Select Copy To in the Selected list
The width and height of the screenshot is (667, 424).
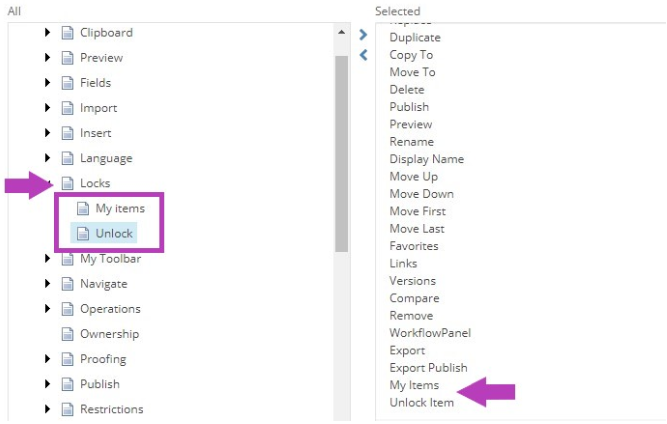click(411, 55)
